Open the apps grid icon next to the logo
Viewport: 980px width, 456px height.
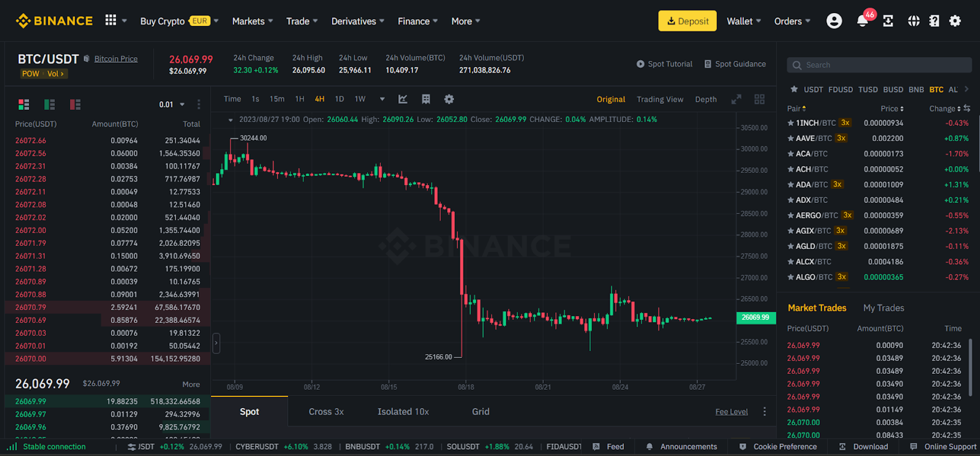point(111,21)
